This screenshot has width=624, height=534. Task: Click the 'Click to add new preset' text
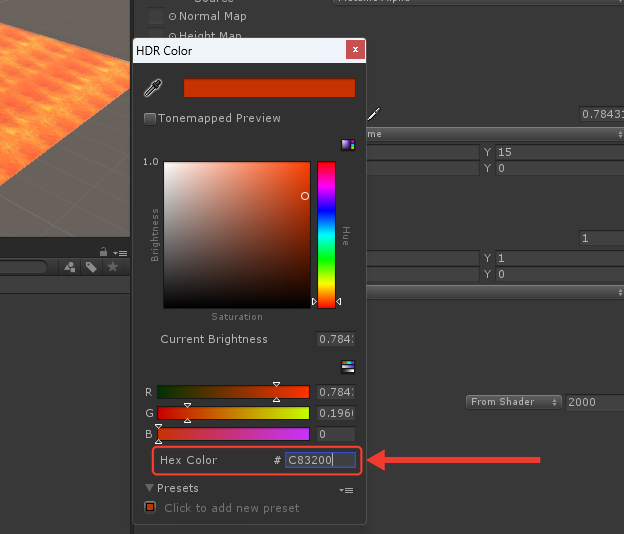coord(232,508)
